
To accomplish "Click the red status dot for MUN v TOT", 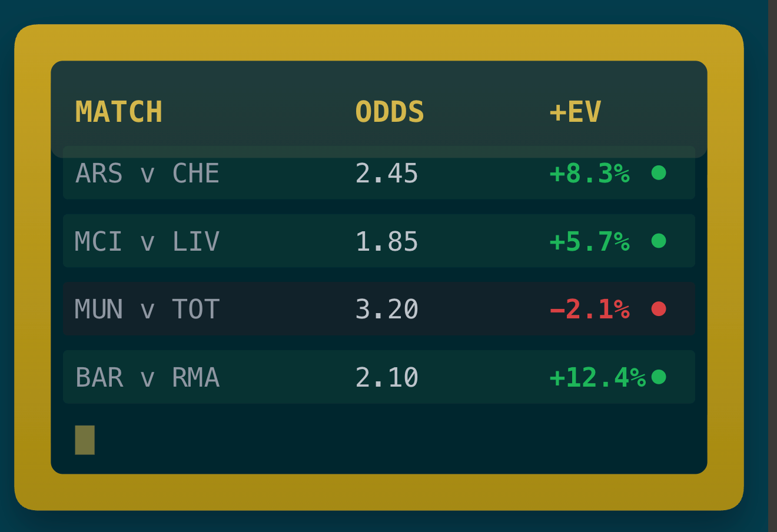I will coord(659,308).
